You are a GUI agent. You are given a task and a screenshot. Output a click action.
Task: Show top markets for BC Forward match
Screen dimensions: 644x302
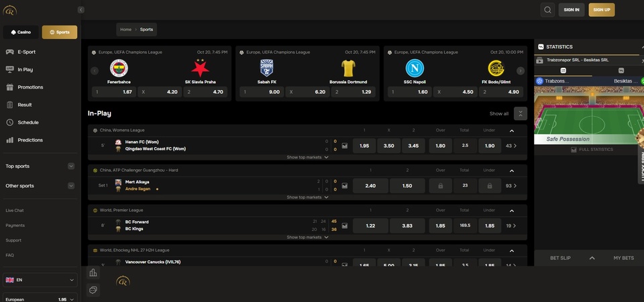point(307,237)
